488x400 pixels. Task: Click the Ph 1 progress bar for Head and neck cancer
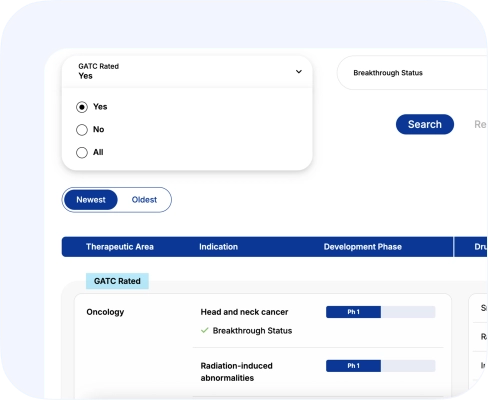(x=381, y=312)
